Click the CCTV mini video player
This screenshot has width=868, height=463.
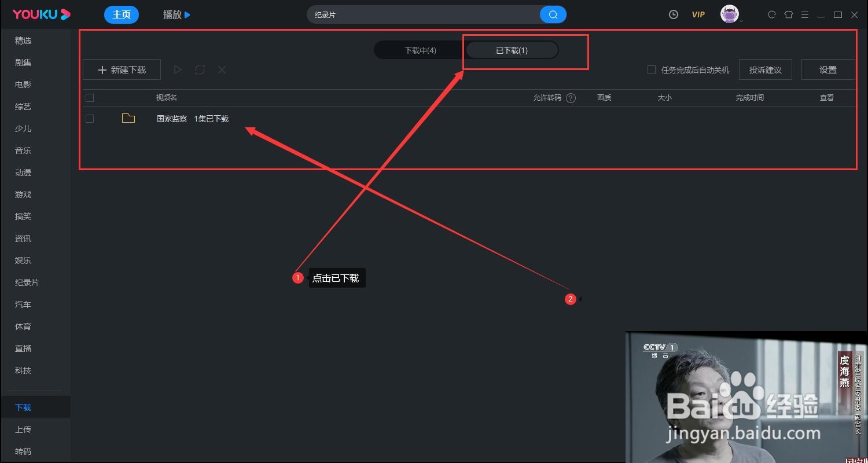[746, 397]
